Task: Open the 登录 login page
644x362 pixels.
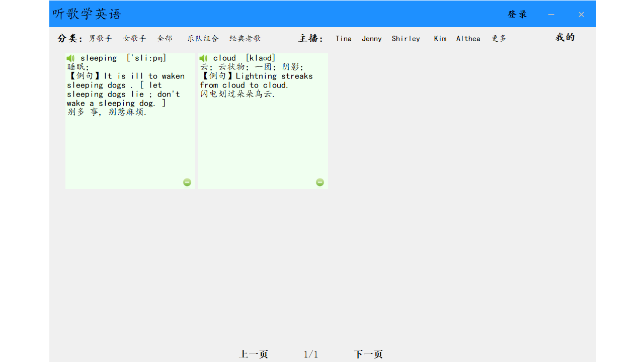Action: tap(517, 15)
